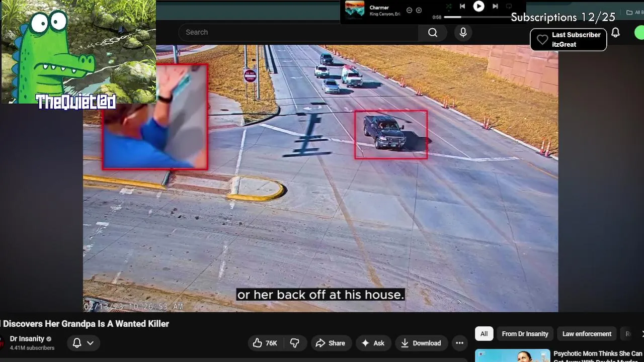Skip to next track in media player
This screenshot has width=644, height=362.
point(495,6)
